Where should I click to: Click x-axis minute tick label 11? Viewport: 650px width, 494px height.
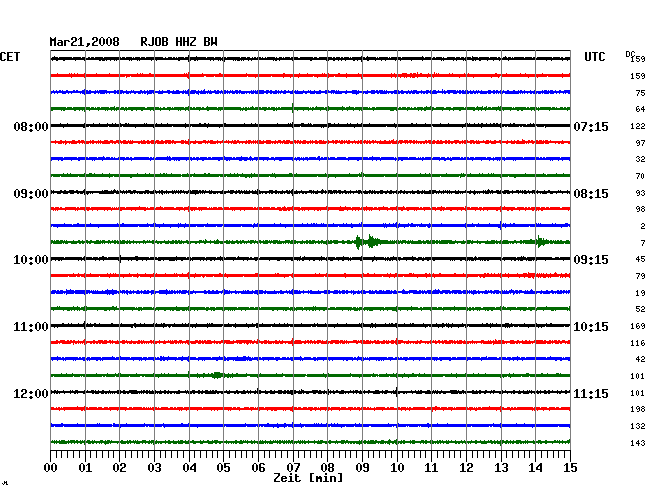(431, 468)
